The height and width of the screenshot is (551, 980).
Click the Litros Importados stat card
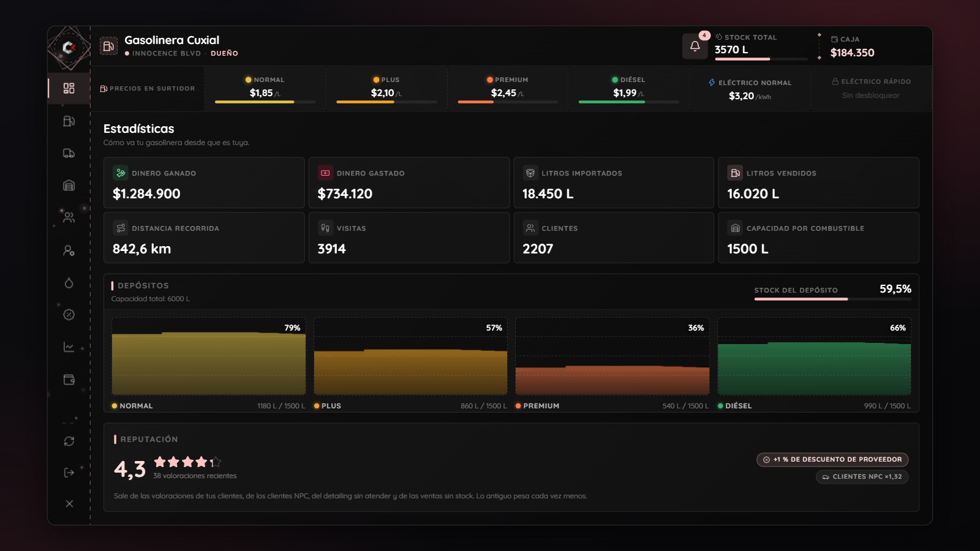(x=614, y=183)
